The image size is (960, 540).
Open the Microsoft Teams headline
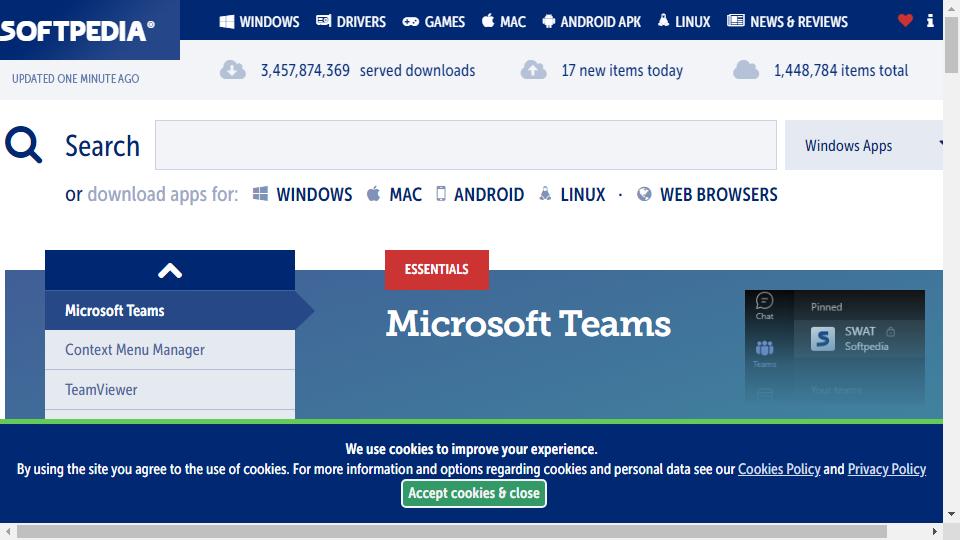tap(528, 323)
